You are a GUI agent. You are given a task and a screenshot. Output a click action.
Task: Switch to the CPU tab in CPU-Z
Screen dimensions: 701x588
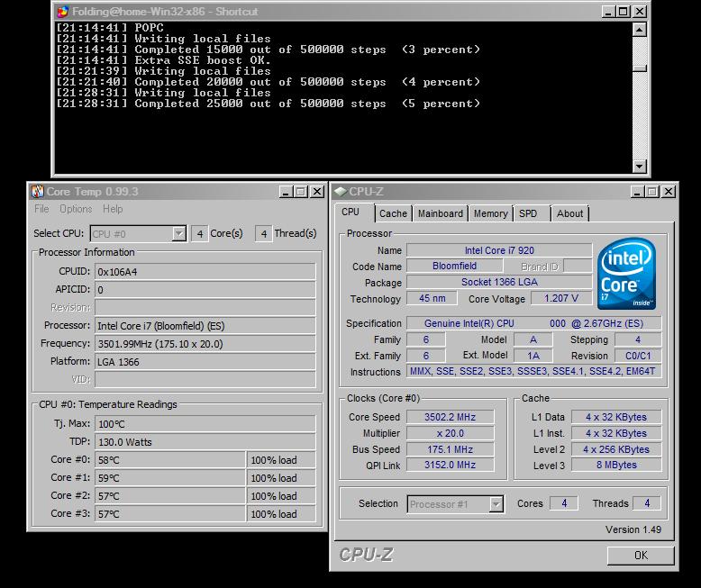point(350,213)
